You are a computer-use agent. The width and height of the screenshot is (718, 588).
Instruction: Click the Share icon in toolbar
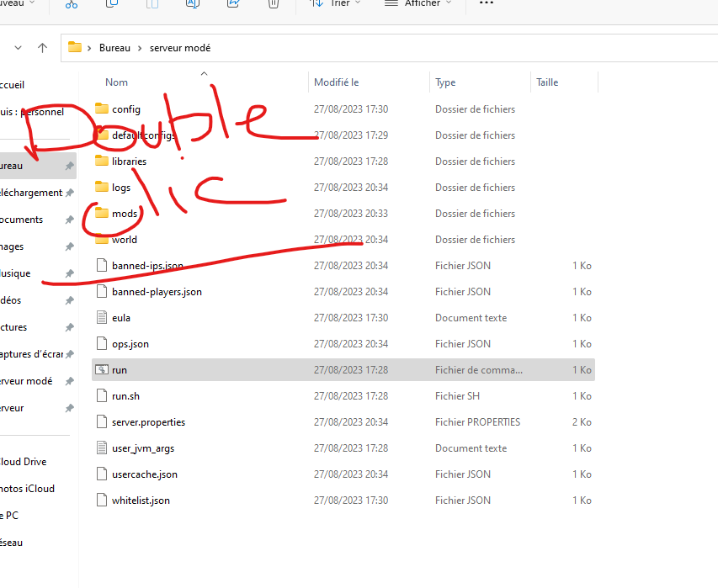pos(233,3)
